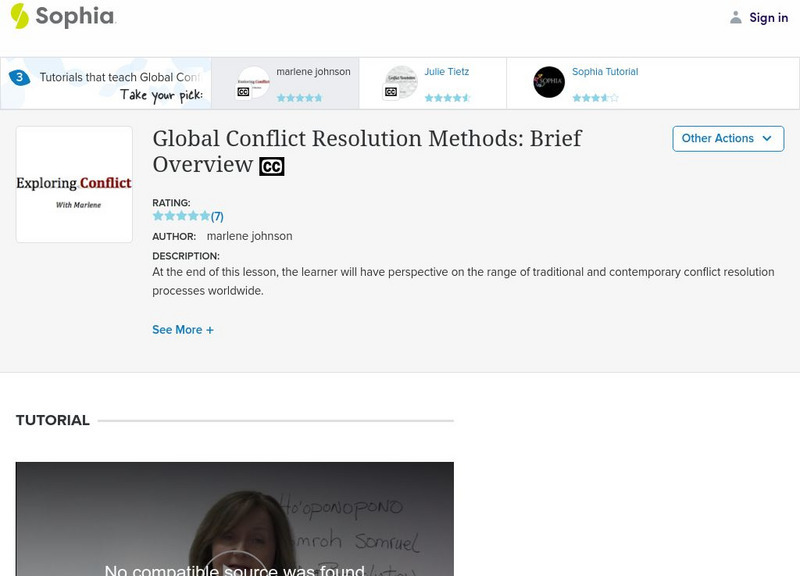
Task: Open the (7) ratings count link
Action: (217, 216)
